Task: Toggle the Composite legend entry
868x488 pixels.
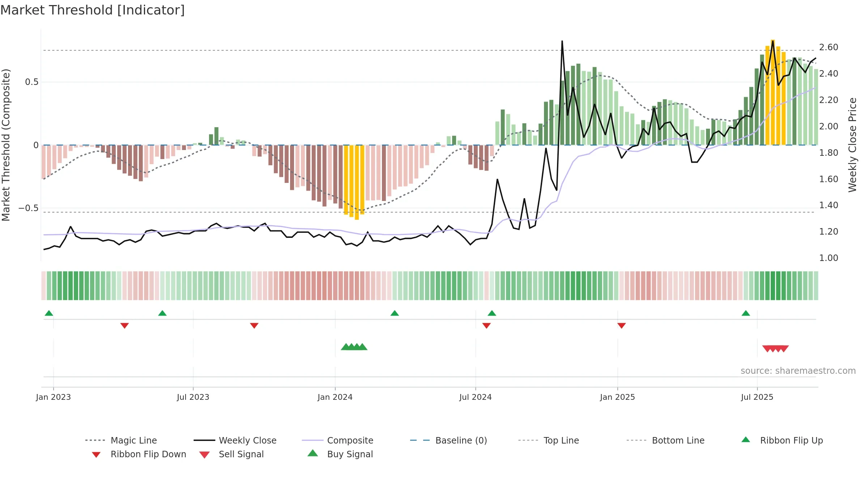Action: [338, 440]
